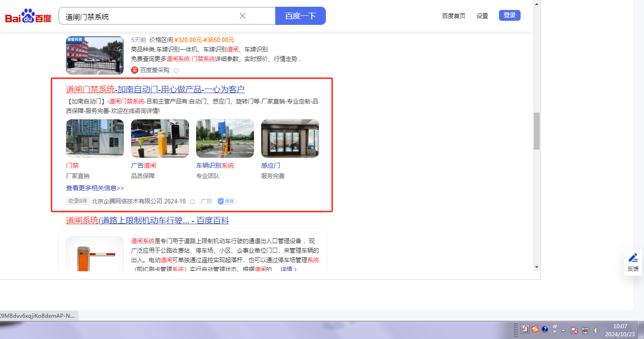Image resolution: width=644 pixels, height=339 pixels.
Task: Click the 门禁 category link
Action: pyautogui.click(x=72, y=165)
